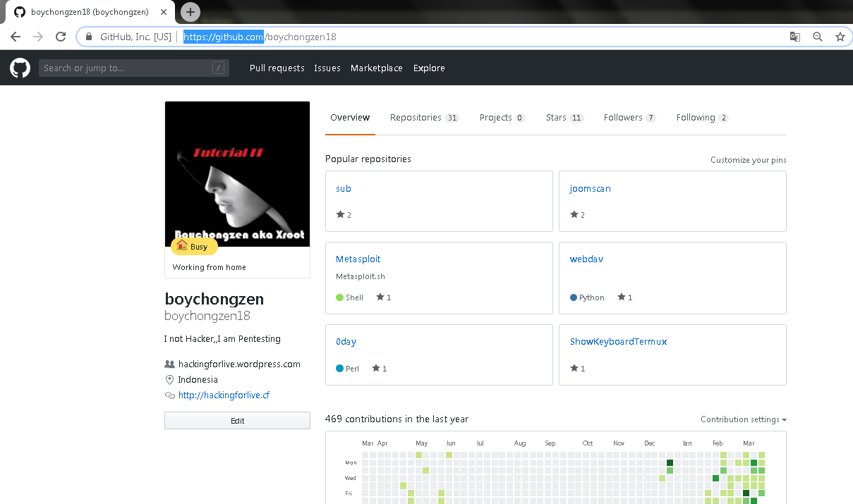Viewport: 853px width, 504px height.
Task: Click the boychongzen18 username text
Action: point(207,316)
